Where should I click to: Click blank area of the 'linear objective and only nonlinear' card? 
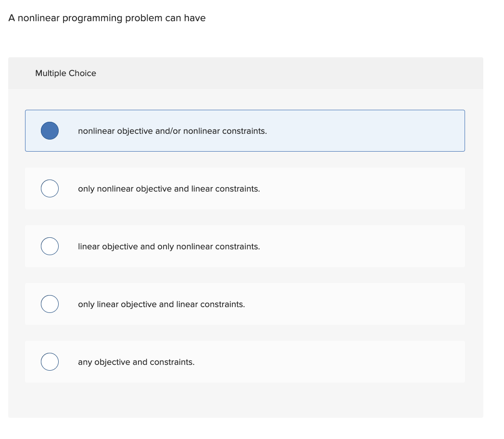(x=363, y=246)
